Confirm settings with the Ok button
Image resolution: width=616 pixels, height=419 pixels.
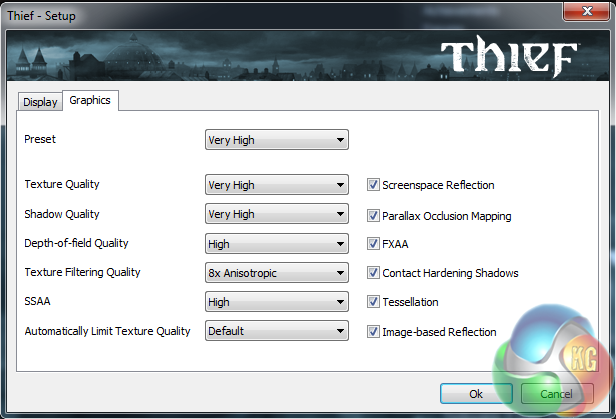(476, 393)
